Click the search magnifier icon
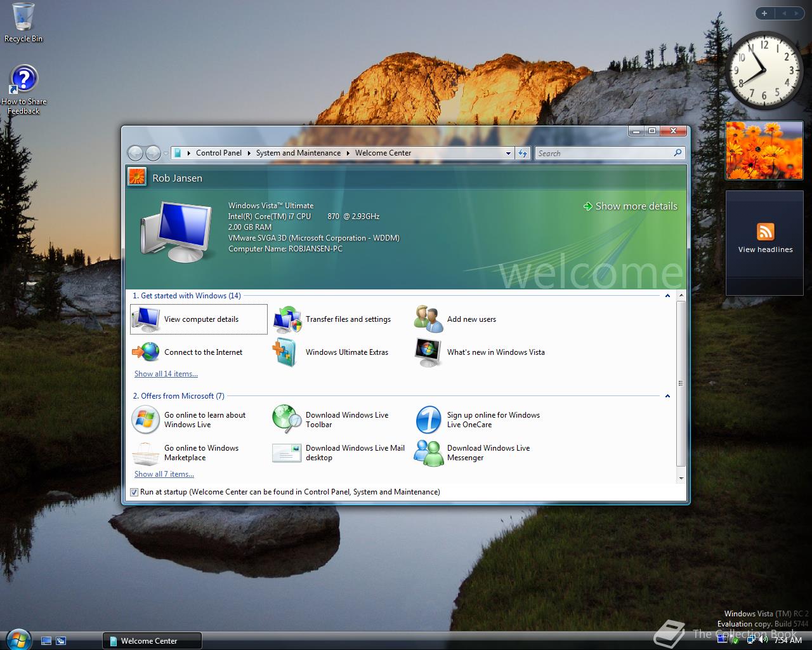This screenshot has height=650, width=812. pos(678,153)
